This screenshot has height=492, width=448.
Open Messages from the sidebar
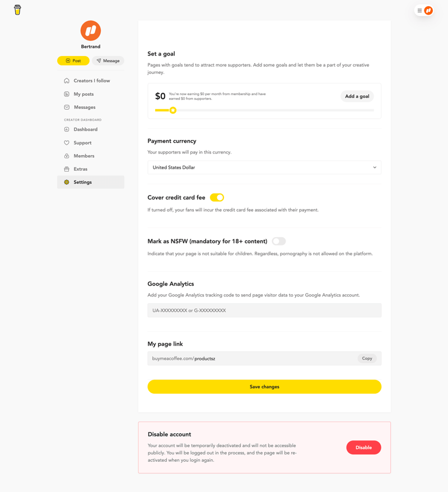[x=83, y=107]
